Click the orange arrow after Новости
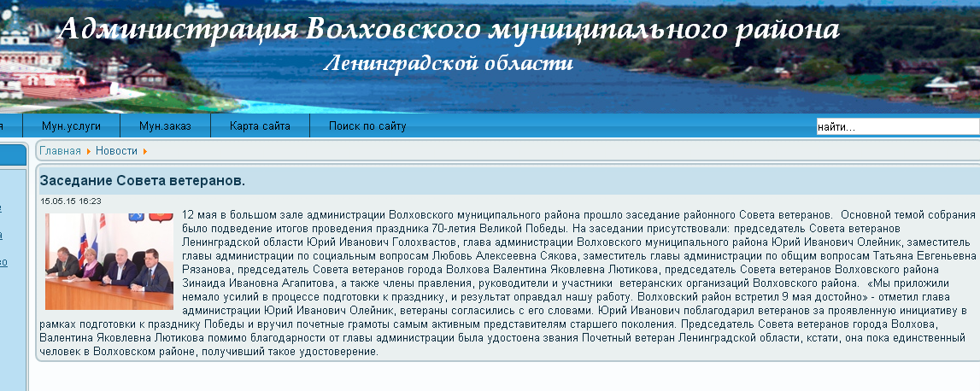The width and height of the screenshot is (980, 391). (145, 152)
